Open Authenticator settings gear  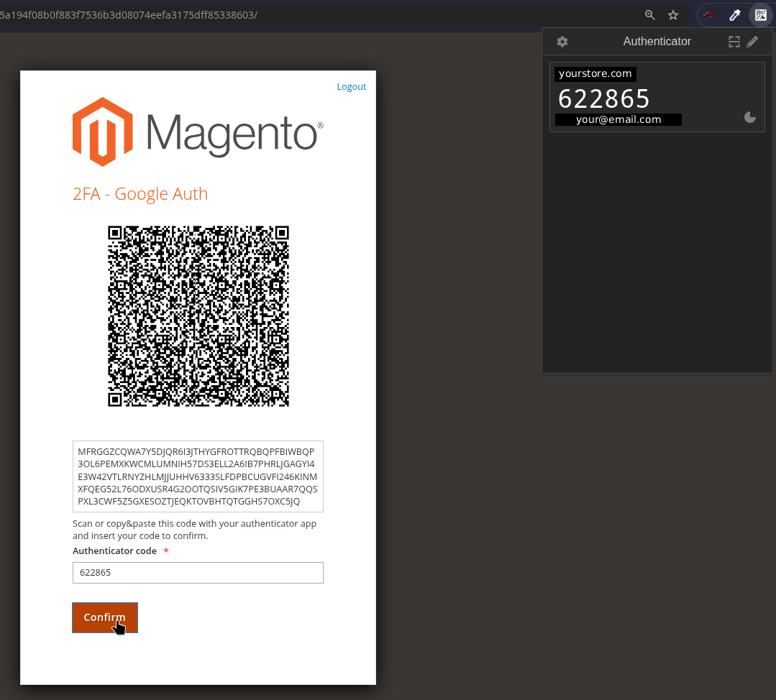pyautogui.click(x=562, y=42)
